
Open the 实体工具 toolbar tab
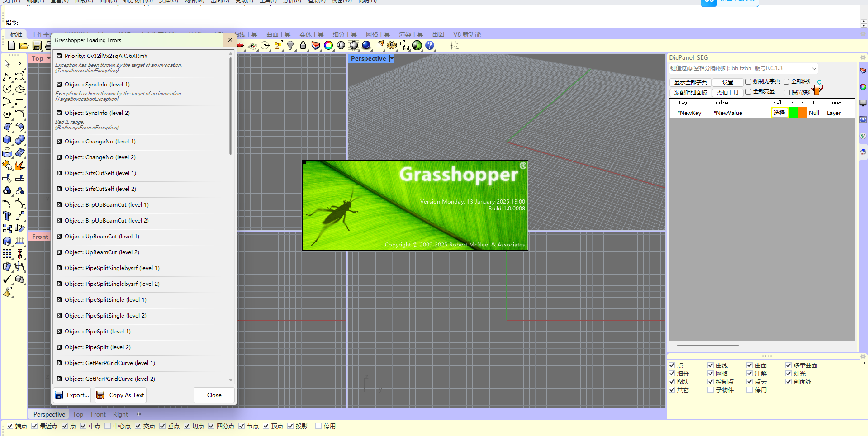pos(312,34)
